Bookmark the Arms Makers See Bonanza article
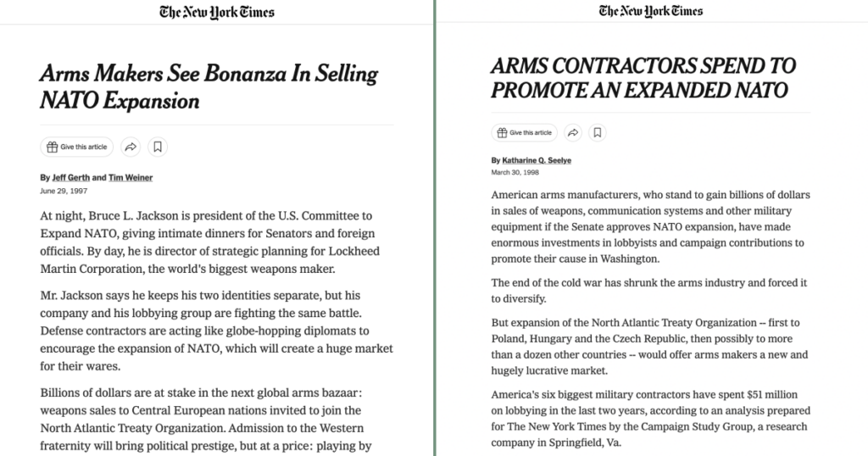Image resolution: width=868 pixels, height=456 pixels. click(158, 147)
